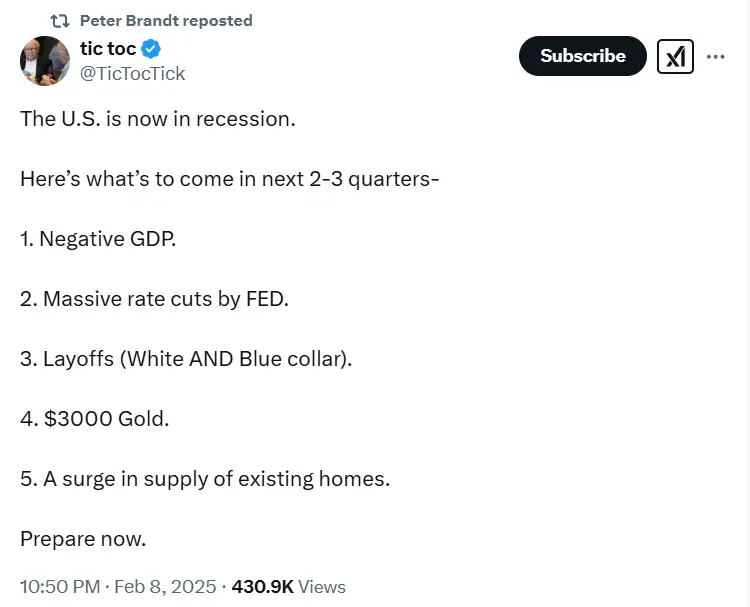The image size is (750, 607).
Task: Open the Grok icon beside Subscribe
Action: (x=675, y=57)
